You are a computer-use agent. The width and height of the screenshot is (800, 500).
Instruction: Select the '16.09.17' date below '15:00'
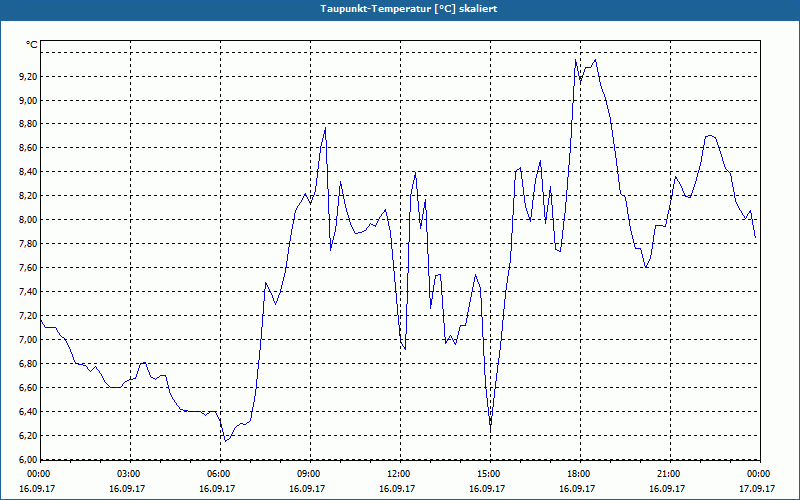tap(488, 488)
